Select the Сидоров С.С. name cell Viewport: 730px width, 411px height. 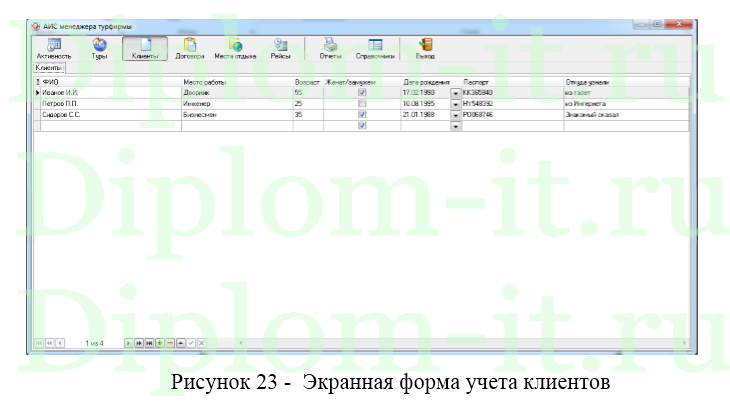pos(111,115)
